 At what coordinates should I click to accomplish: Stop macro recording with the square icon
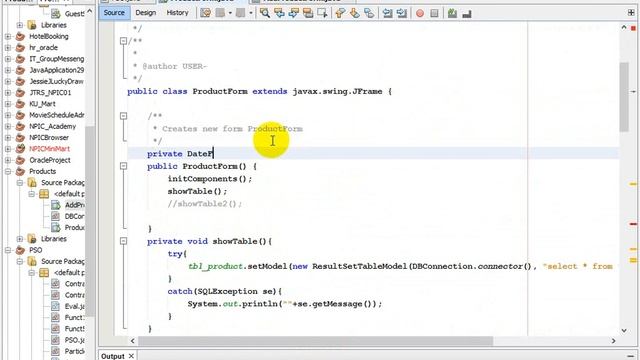coord(434,13)
